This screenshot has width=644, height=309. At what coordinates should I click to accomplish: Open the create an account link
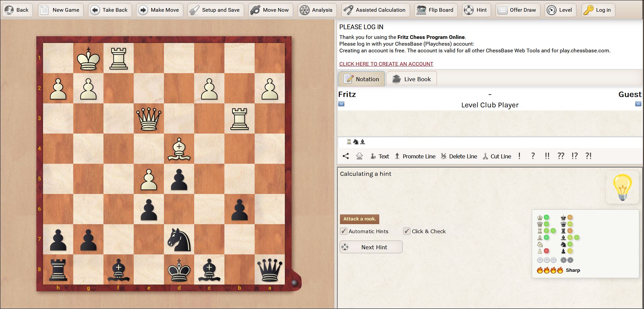pyautogui.click(x=386, y=64)
